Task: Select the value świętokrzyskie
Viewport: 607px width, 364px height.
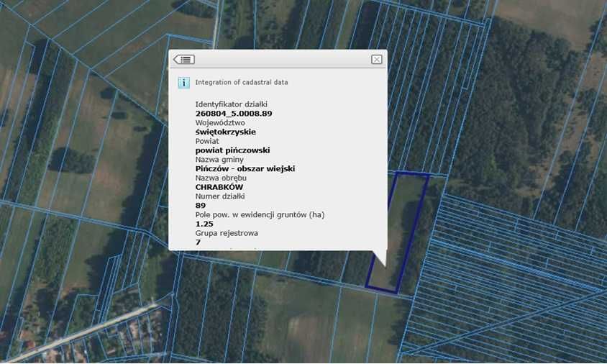Action: pyautogui.click(x=225, y=132)
